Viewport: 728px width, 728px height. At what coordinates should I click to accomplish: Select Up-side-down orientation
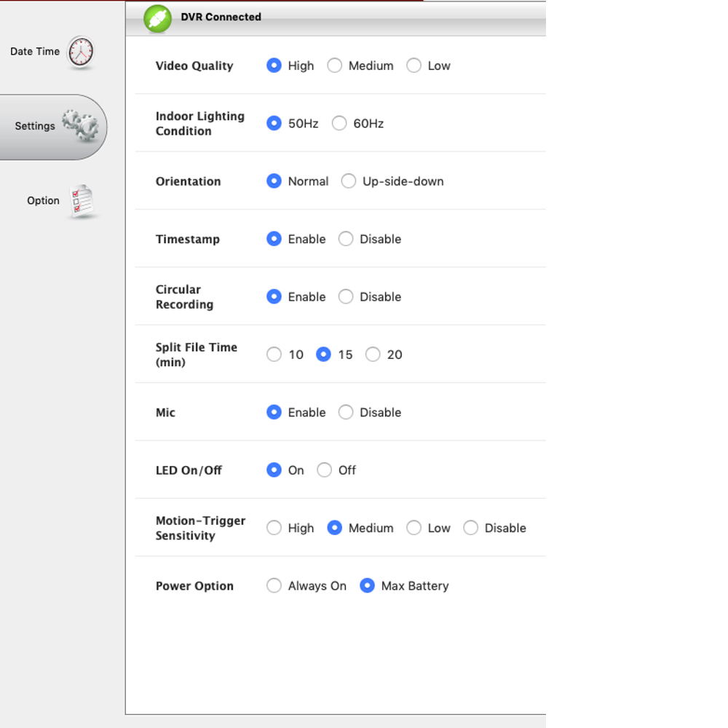coord(349,181)
